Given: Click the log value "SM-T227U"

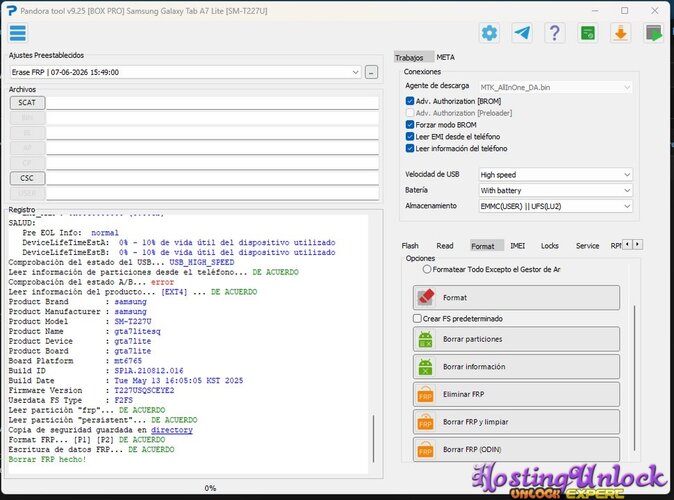Looking at the screenshot, I should tap(133, 322).
